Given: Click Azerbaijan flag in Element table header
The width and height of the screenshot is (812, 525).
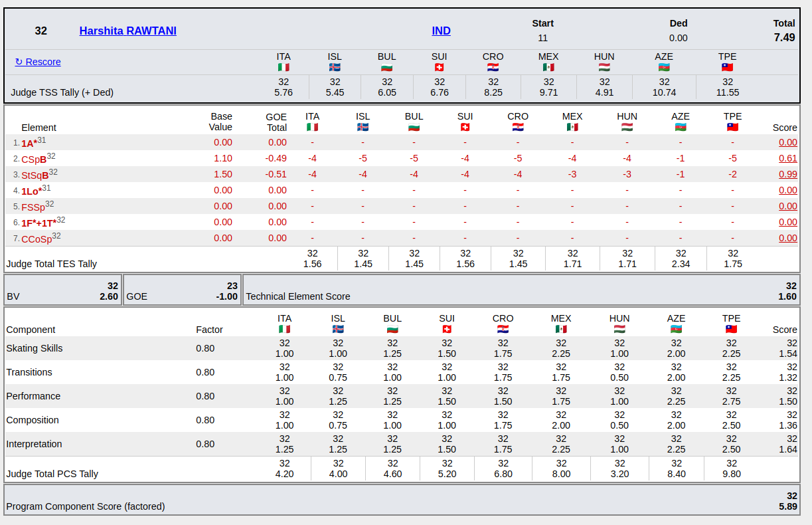Looking at the screenshot, I should 681,127.
